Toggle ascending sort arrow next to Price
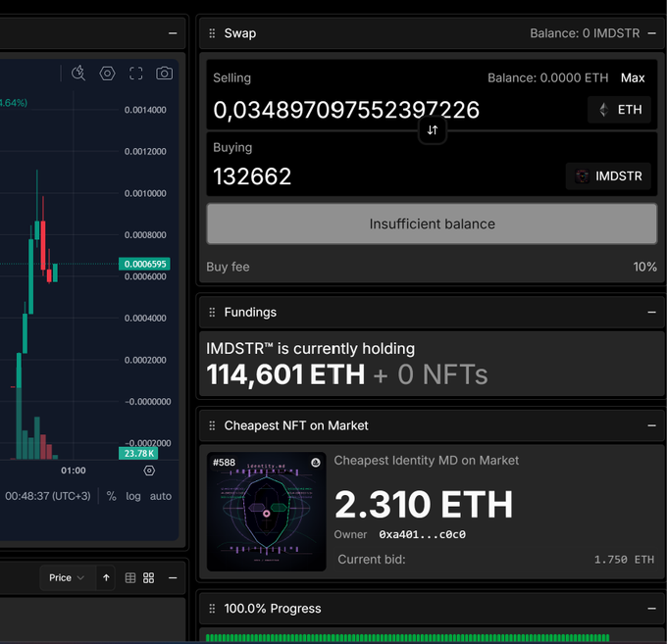Screen dimensions: 667x644 pyautogui.click(x=106, y=577)
